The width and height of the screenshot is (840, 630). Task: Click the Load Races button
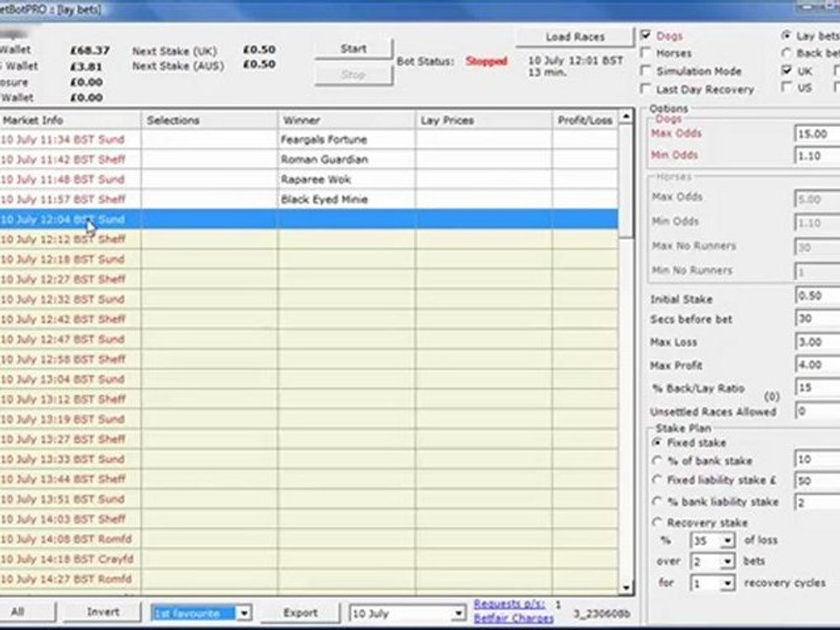[575, 37]
